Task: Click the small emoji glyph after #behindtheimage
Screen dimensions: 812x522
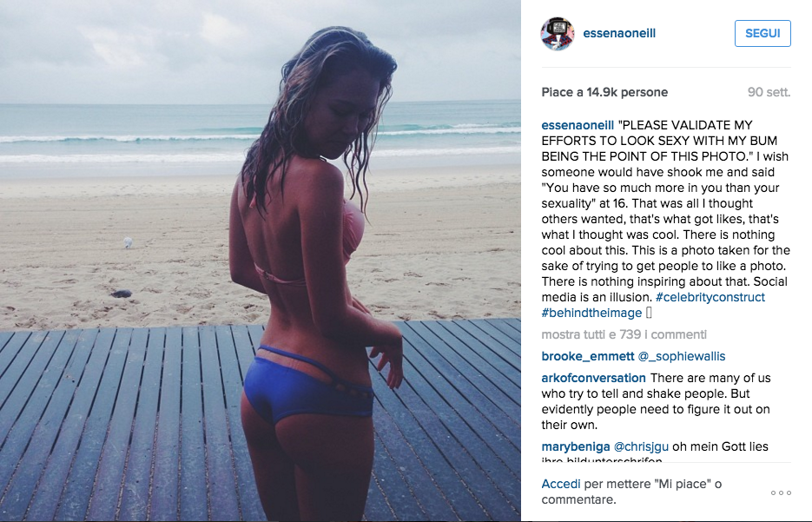Action: point(649,313)
